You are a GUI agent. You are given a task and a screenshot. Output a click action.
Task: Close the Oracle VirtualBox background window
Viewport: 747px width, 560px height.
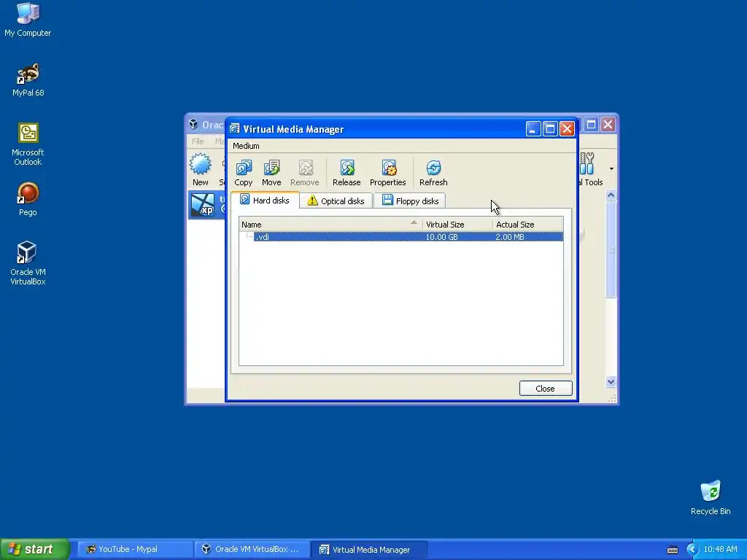point(608,124)
